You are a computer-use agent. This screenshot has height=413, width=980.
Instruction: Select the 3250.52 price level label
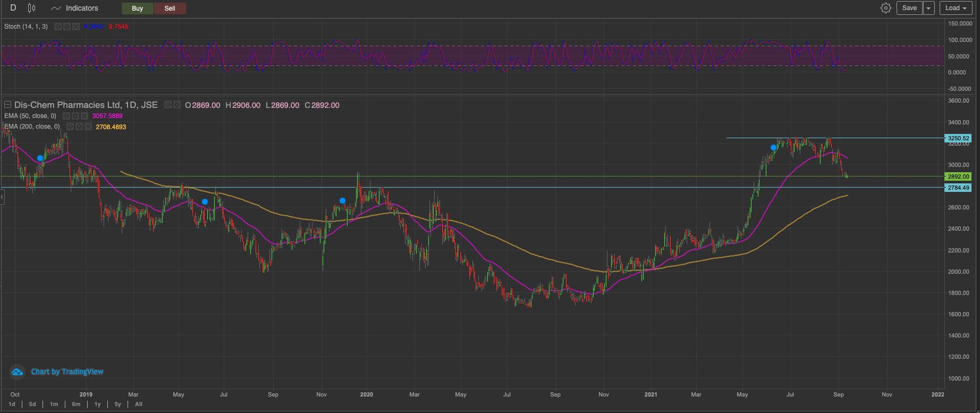[958, 138]
